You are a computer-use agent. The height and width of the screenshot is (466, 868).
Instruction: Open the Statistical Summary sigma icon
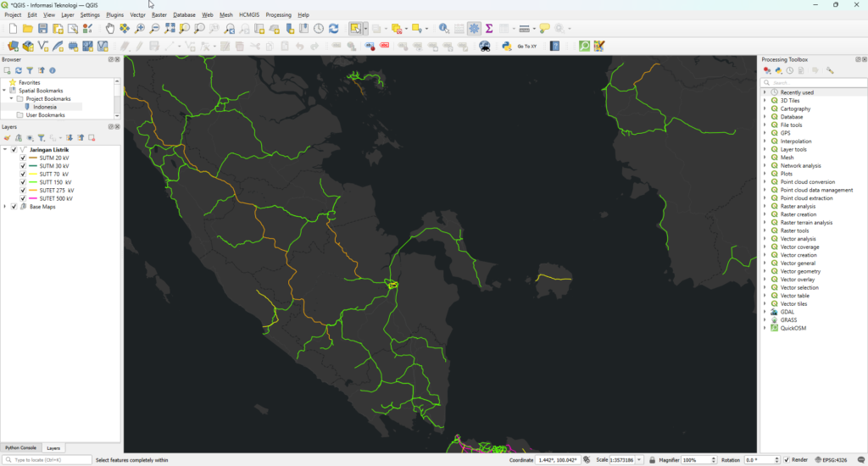coord(489,29)
